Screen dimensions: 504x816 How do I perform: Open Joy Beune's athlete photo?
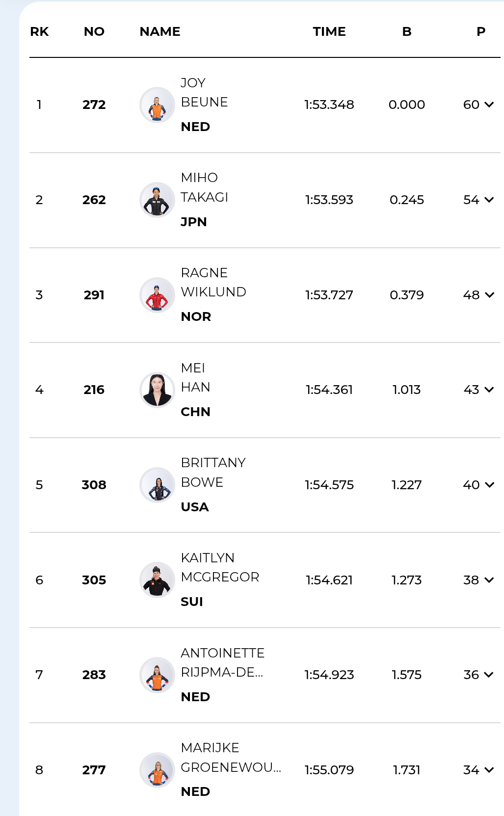157,105
